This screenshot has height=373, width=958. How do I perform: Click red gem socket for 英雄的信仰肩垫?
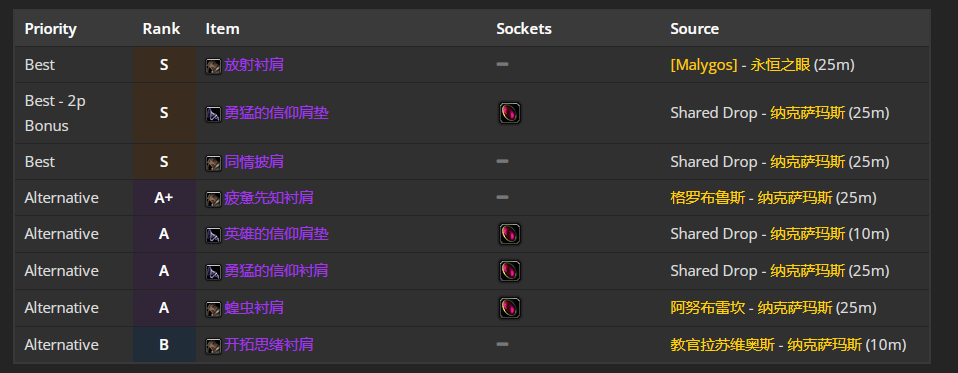(510, 234)
